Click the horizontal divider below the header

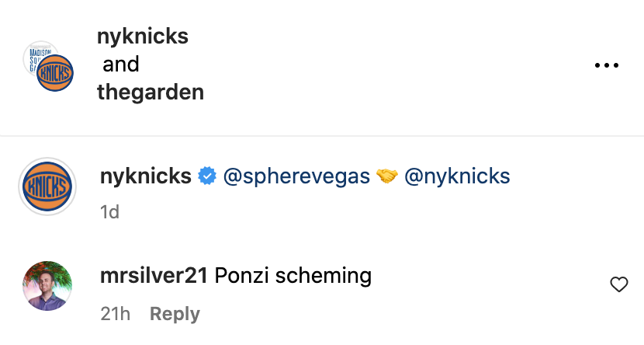322,136
